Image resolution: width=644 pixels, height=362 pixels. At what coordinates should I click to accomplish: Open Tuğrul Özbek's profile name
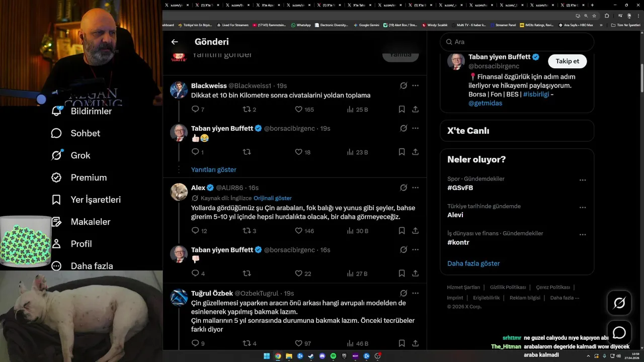212,293
